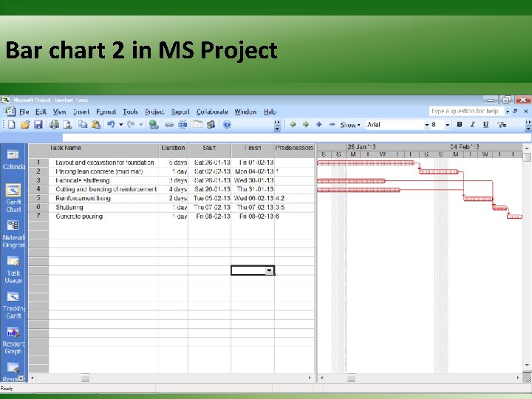Image resolution: width=532 pixels, height=399 pixels.
Task: Click the Undo arrow icon
Action: click(111, 125)
